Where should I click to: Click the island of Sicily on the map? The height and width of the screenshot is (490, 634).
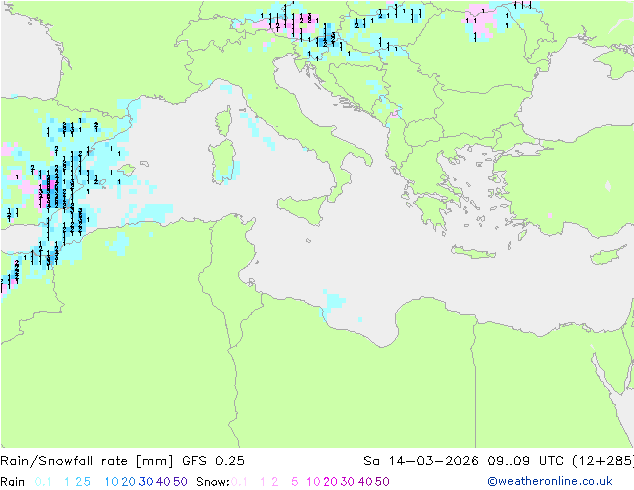(304, 208)
